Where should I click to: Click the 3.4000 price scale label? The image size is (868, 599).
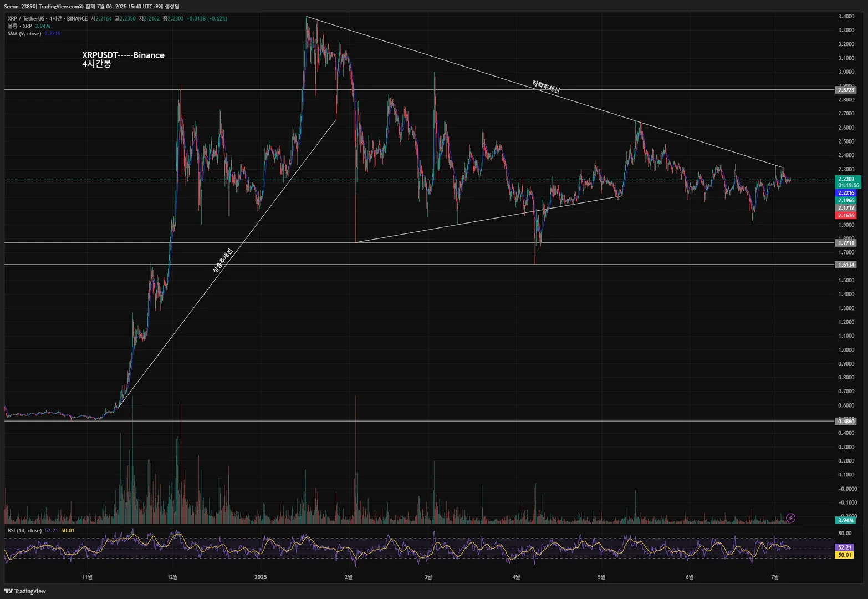pos(846,16)
